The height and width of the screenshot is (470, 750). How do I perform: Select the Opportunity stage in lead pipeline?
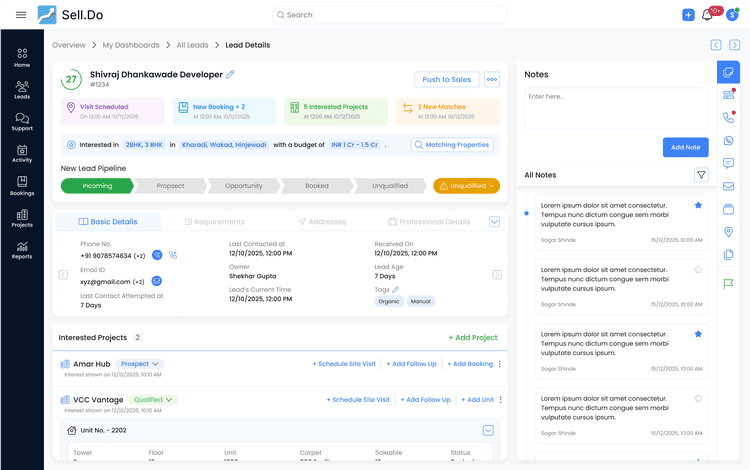[243, 186]
